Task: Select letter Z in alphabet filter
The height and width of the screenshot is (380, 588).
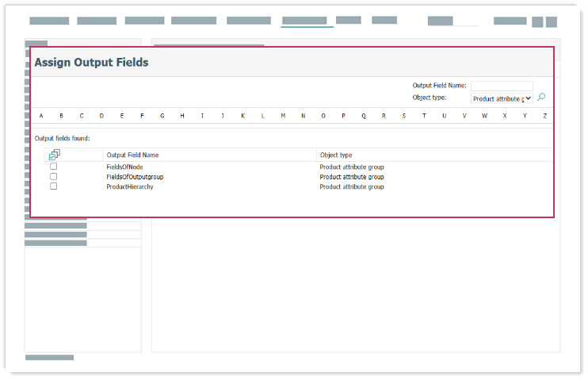Action: 544,117
